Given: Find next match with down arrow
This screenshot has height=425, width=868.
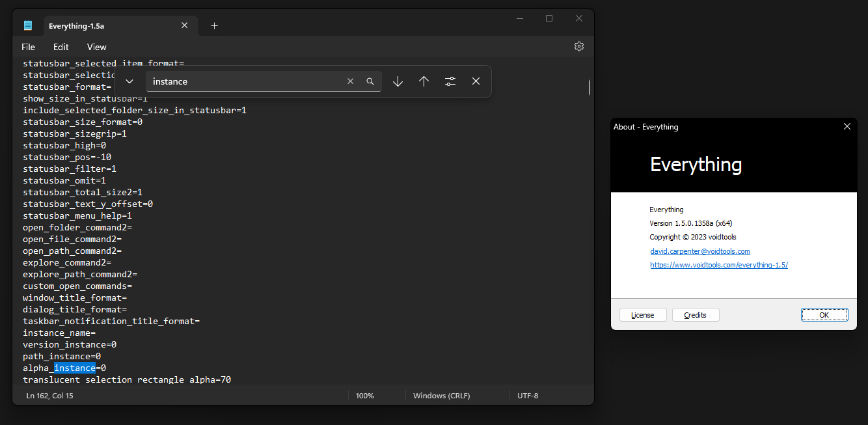Looking at the screenshot, I should (x=398, y=81).
